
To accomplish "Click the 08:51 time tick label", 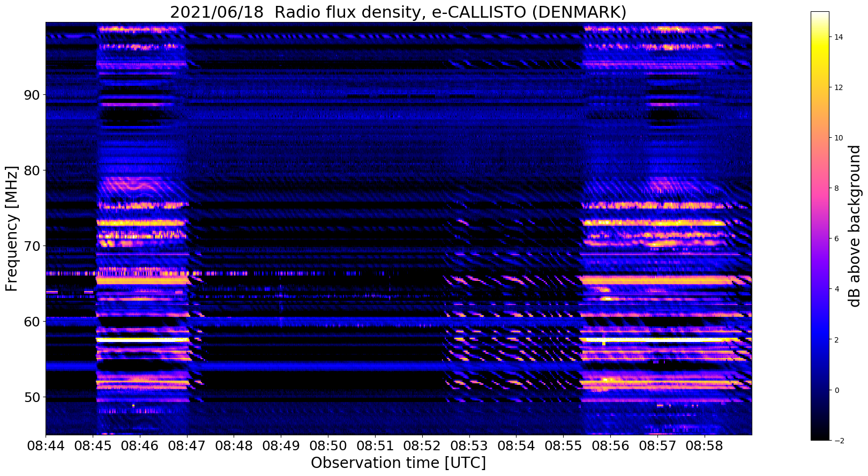I will click(x=375, y=445).
